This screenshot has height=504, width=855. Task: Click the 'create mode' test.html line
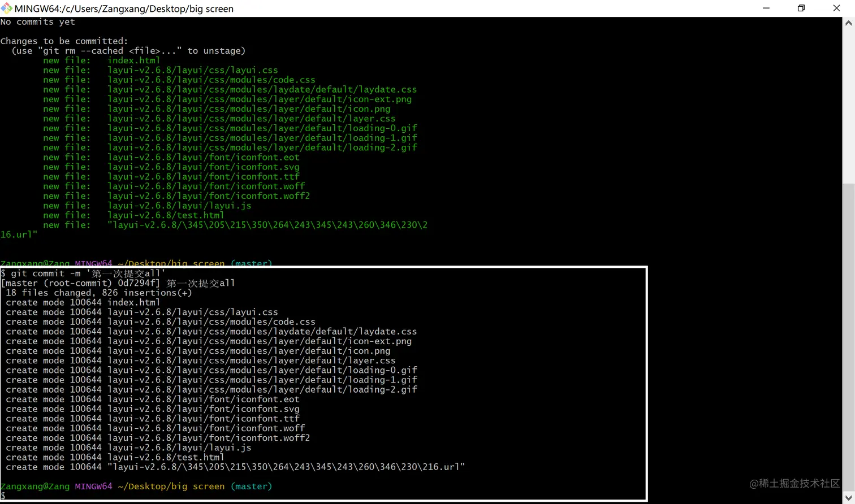point(115,457)
